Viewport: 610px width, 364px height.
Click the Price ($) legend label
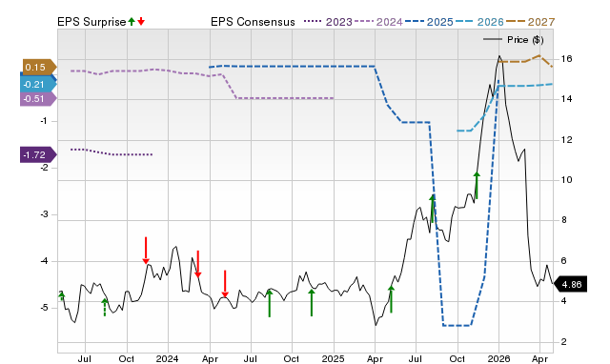coord(525,40)
